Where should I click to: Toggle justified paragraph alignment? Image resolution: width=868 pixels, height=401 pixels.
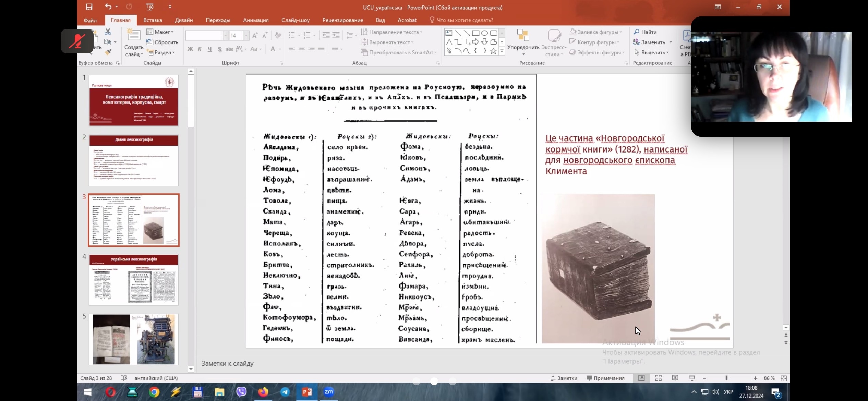click(321, 49)
